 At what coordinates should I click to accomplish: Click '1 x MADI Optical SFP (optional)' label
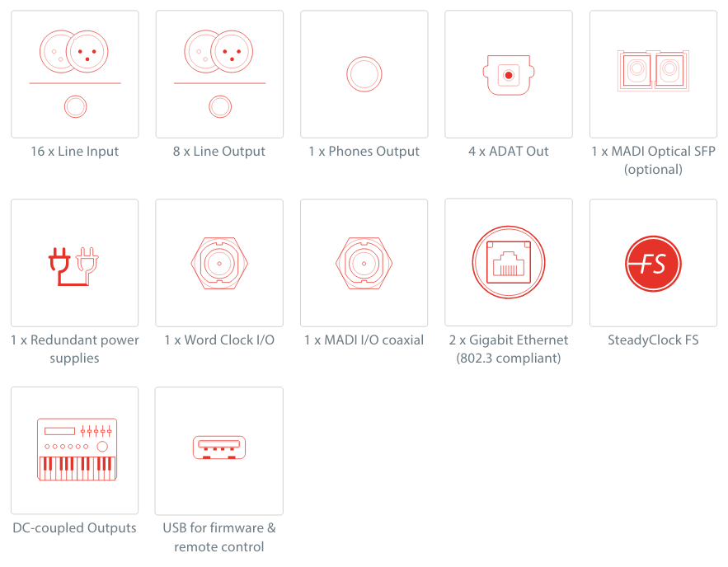tap(653, 161)
